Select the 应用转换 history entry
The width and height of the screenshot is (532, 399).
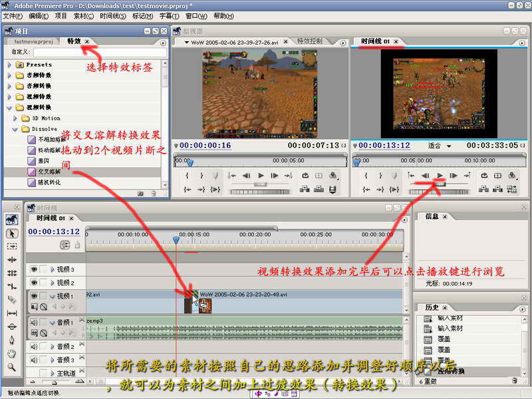coord(451,371)
